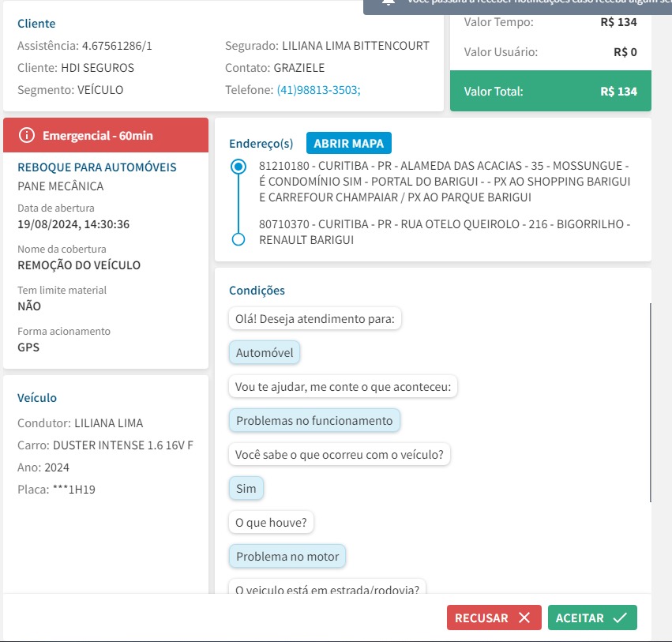The height and width of the screenshot is (642, 672).
Task: Click the notification bell icon
Action: tap(388, 2)
